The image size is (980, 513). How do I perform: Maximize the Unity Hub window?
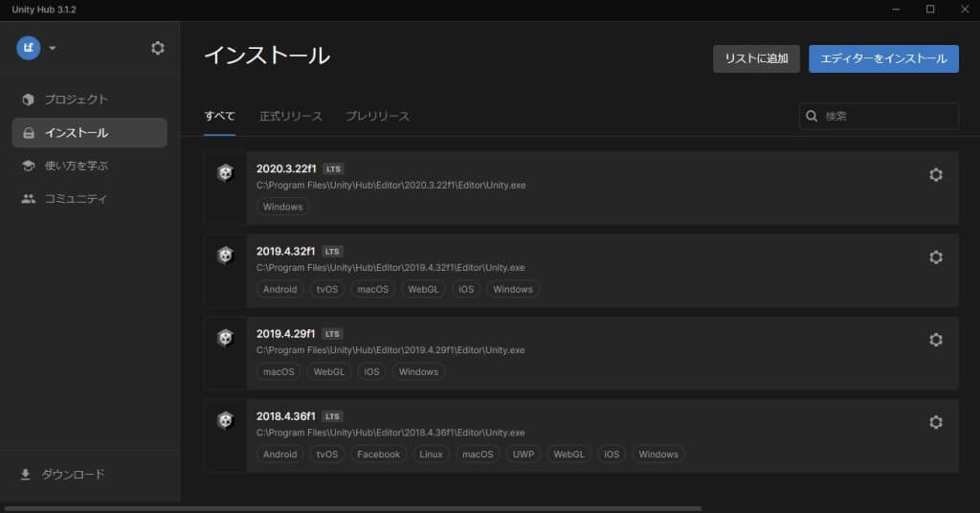[x=930, y=10]
